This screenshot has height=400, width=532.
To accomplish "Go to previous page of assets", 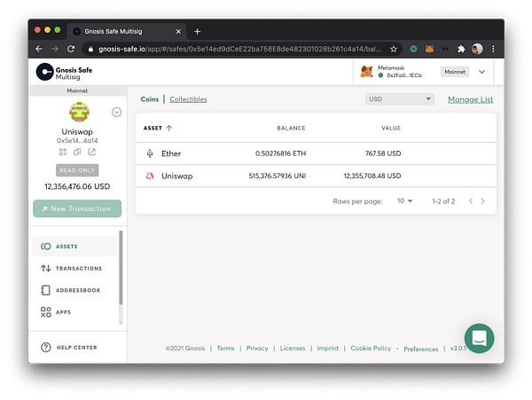I will point(471,201).
